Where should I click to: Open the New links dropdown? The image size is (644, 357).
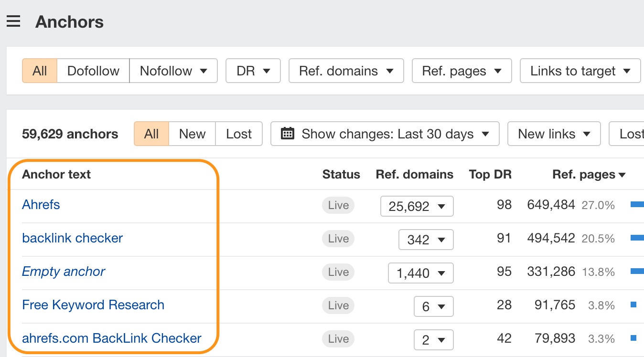[554, 134]
